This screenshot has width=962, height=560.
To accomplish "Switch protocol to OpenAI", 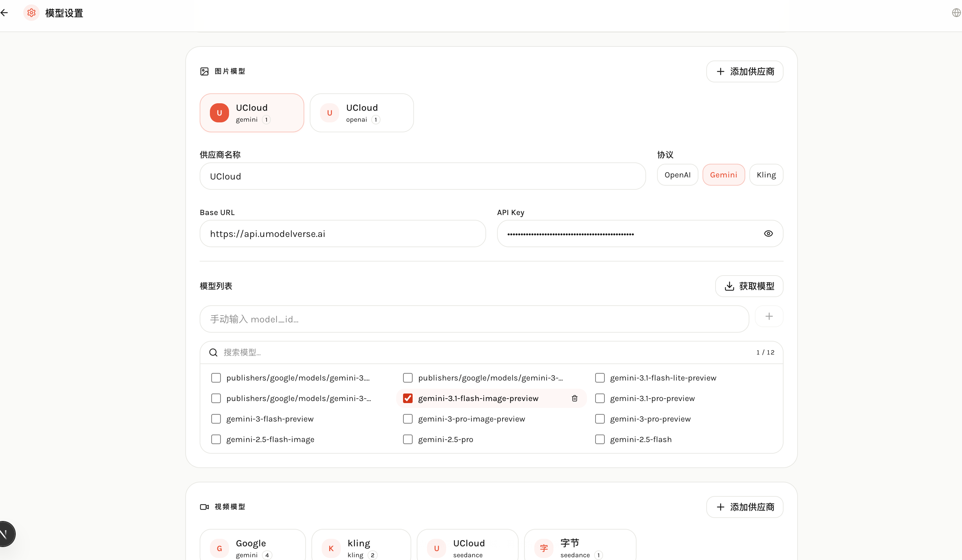I will (x=677, y=175).
